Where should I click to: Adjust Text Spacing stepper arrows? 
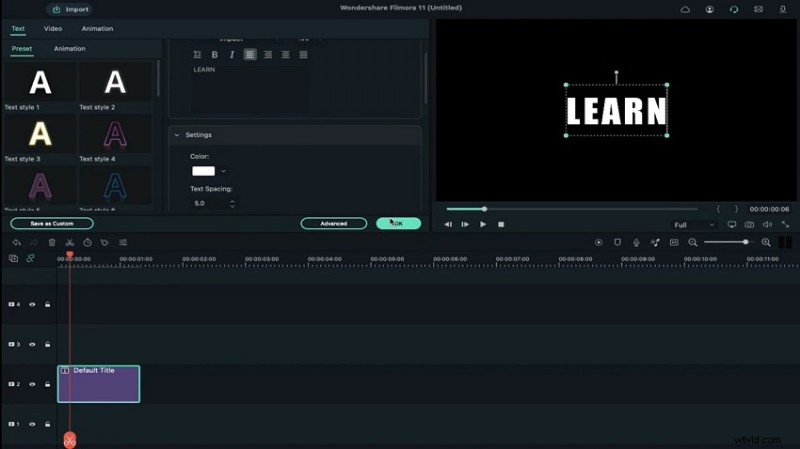(232, 204)
